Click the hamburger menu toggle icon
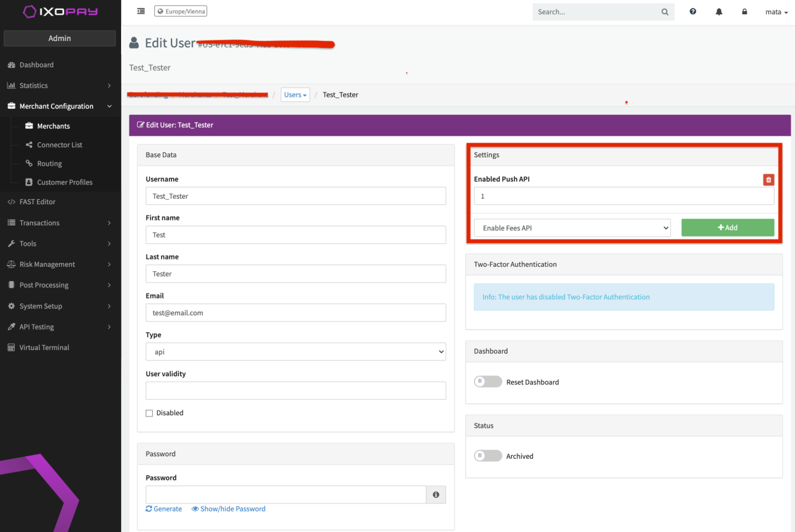Viewport: 795px width, 532px height. click(141, 11)
